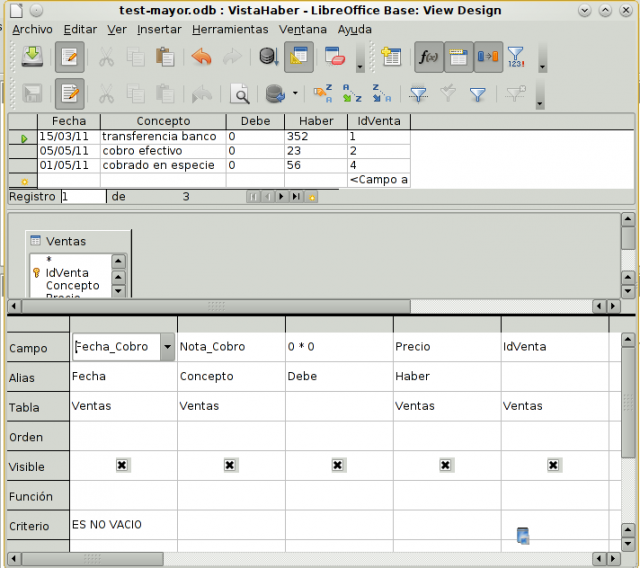640x568 pixels.
Task: Click the 'ES NO VACIO' criterion cell
Action: [124, 525]
